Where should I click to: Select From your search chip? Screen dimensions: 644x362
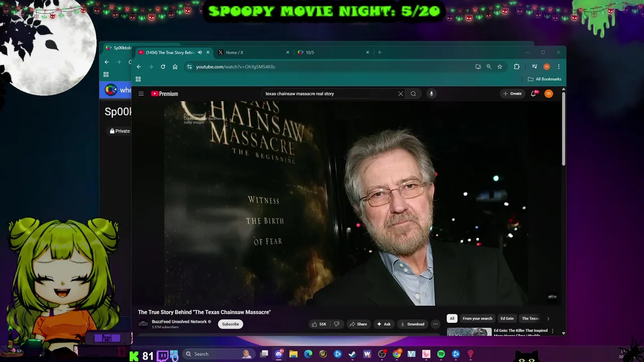[477, 318]
